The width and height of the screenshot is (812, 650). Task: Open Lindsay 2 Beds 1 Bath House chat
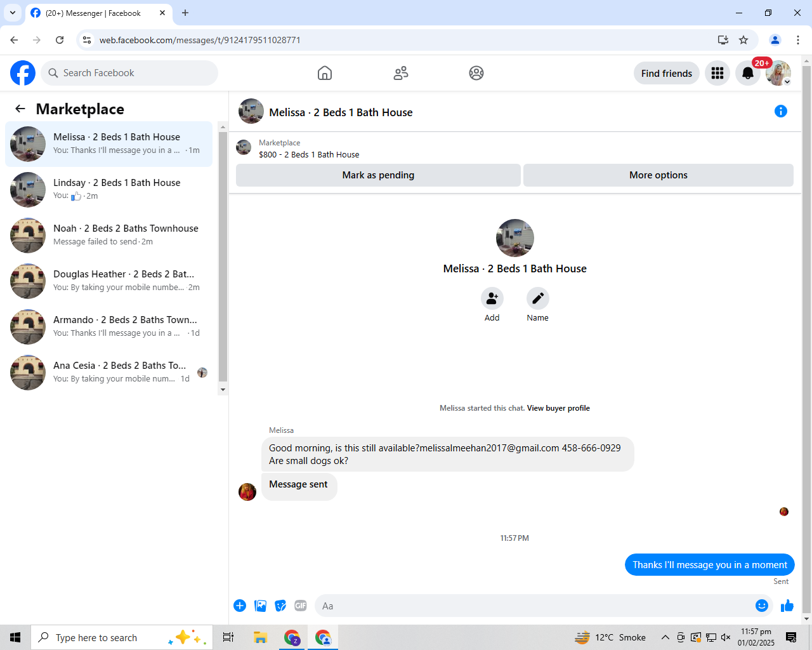[109, 190]
